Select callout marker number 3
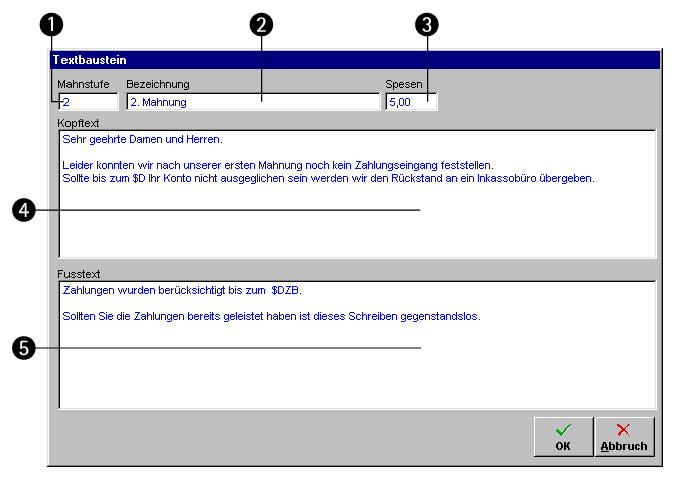The width and height of the screenshot is (676, 482). (429, 26)
